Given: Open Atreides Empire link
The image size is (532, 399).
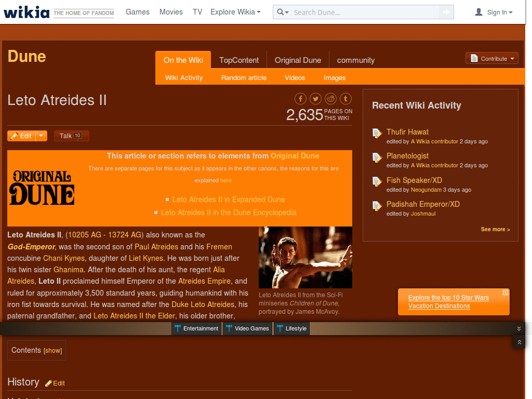Looking at the screenshot, I should (204, 281).
